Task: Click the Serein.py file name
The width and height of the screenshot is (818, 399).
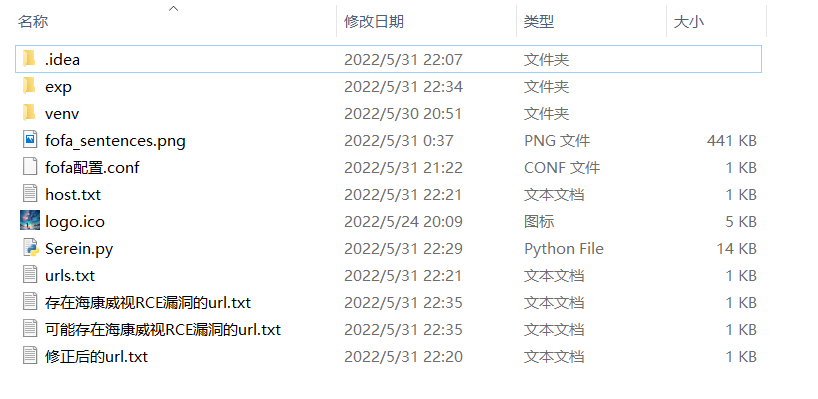Action: 79,249
